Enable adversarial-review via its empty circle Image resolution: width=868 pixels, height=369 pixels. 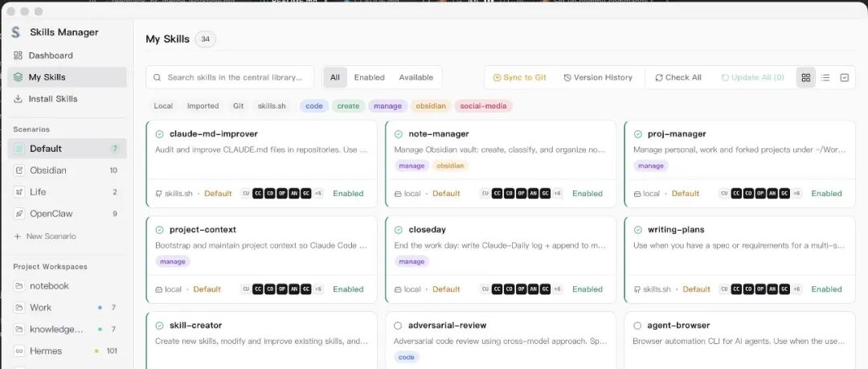pyautogui.click(x=398, y=326)
